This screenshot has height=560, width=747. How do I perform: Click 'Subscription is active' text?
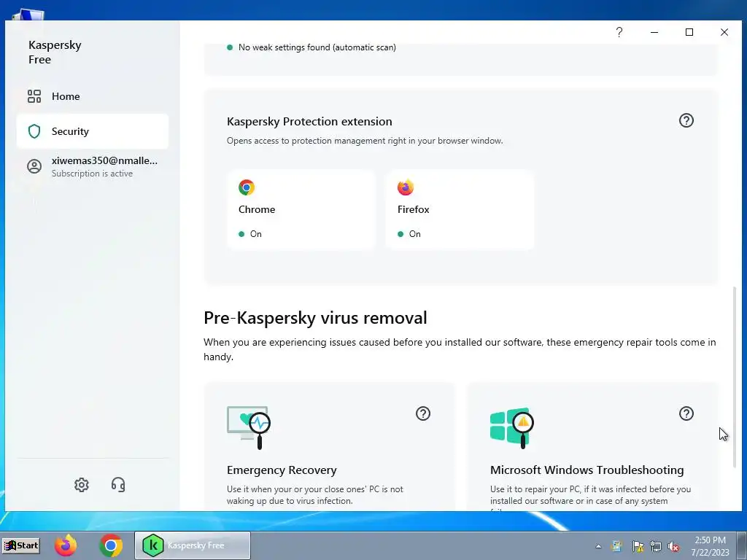tap(92, 174)
